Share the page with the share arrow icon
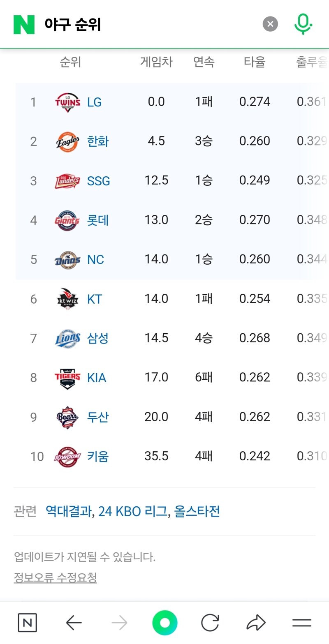The width and height of the screenshot is (329, 644). click(256, 623)
